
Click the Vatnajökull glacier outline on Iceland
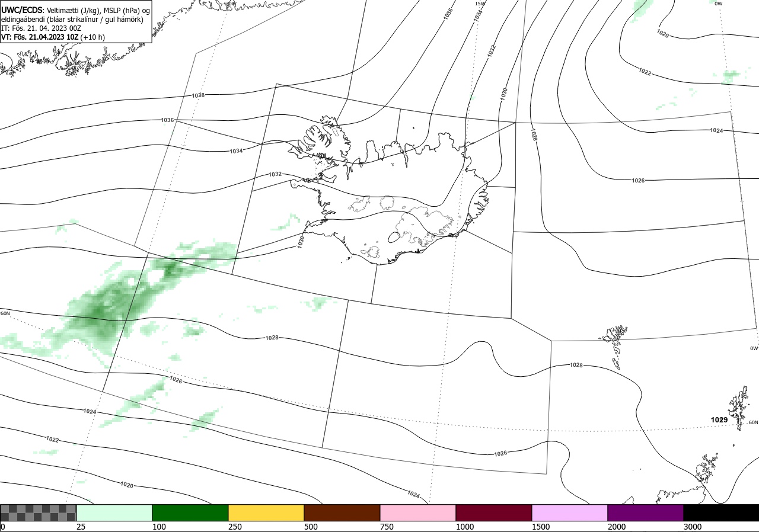tap(425, 225)
